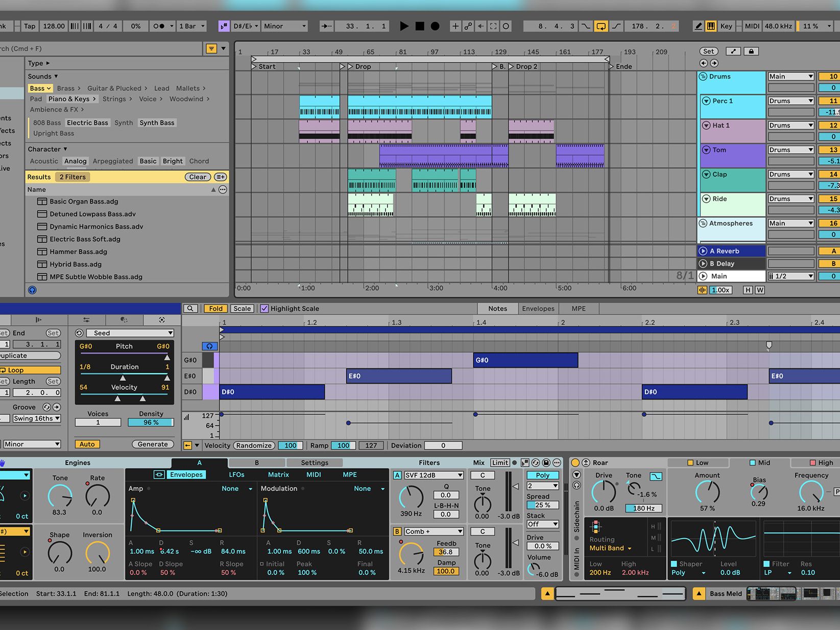Viewport: 840px width, 630px height.
Task: Adjust Roar's Drive knob
Action: (604, 492)
